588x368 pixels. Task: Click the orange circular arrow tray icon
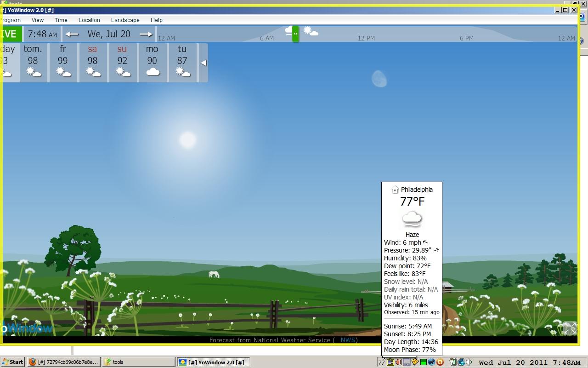click(440, 362)
